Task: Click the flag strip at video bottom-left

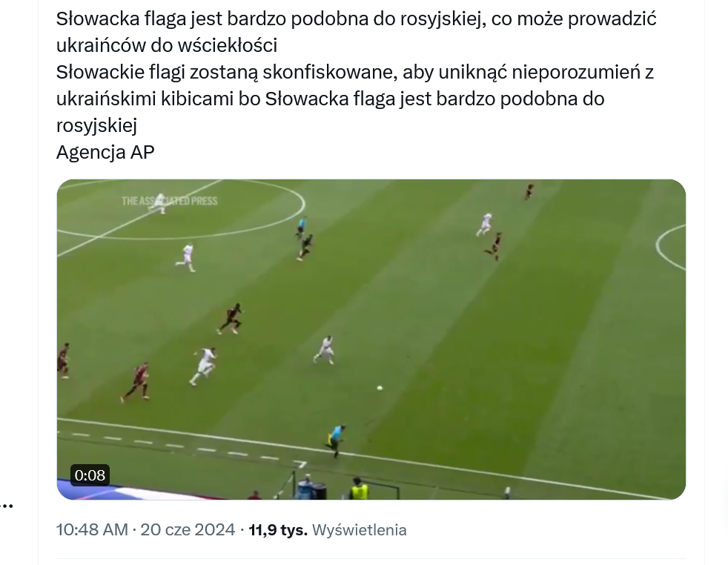Action: [x=139, y=492]
